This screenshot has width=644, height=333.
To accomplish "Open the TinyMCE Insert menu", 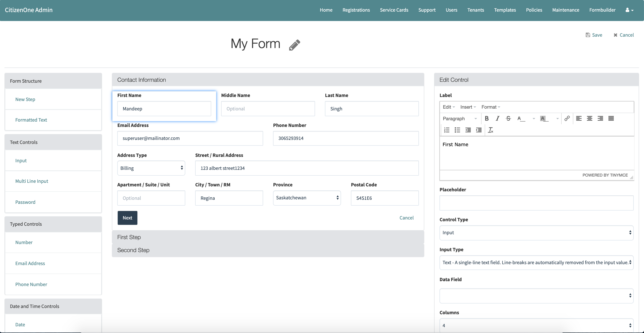I will pyautogui.click(x=468, y=107).
